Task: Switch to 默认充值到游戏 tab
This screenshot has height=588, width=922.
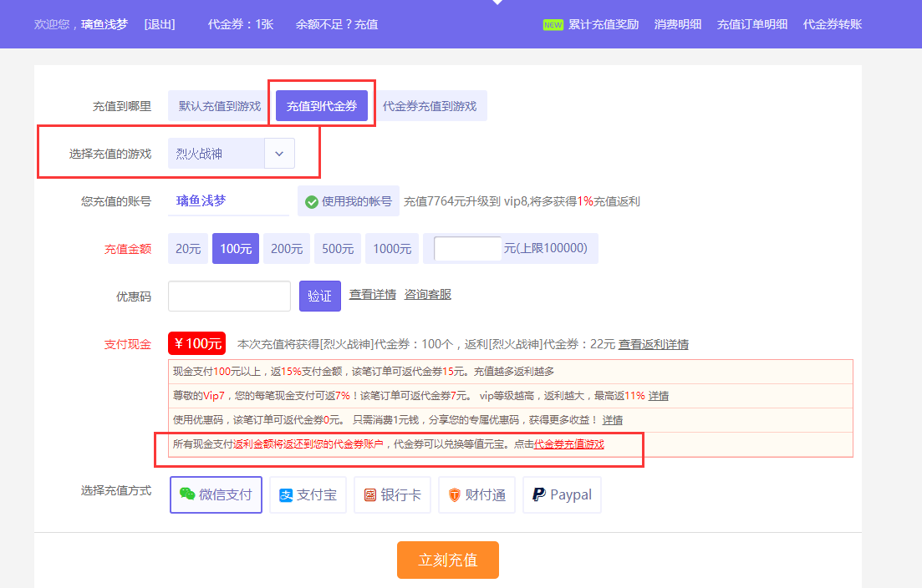Action: coord(220,106)
